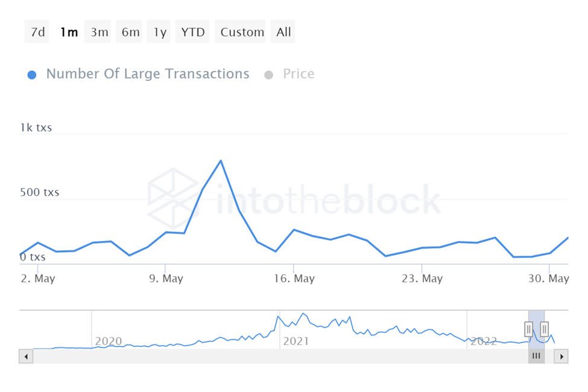Choose the 3m time range
Viewport: 588px width, 392px height.
(x=100, y=32)
